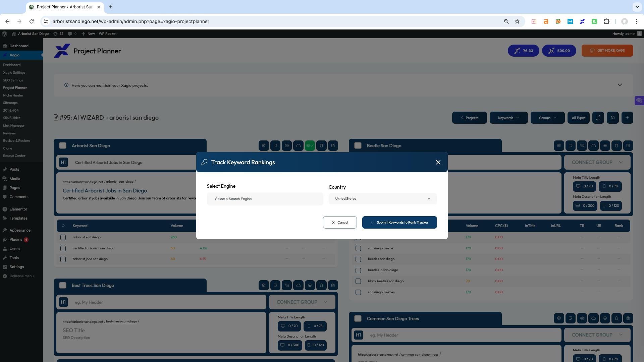Open the Groups dropdown menu
This screenshot has height=362, width=644.
[x=547, y=118]
